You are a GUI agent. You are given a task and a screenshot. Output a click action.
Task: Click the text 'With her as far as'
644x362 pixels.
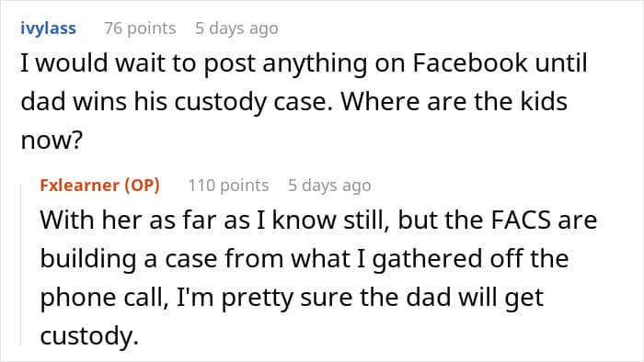[x=145, y=221]
